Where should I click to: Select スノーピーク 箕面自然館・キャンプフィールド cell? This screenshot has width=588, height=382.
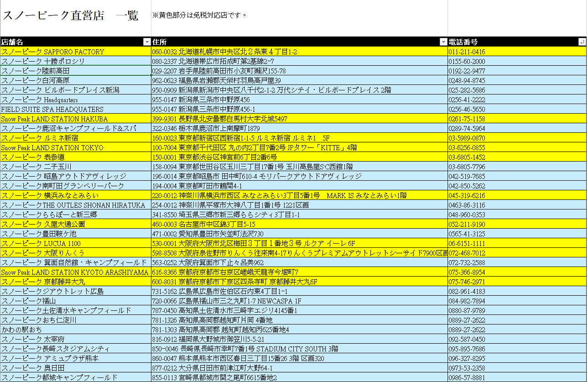tap(76, 263)
